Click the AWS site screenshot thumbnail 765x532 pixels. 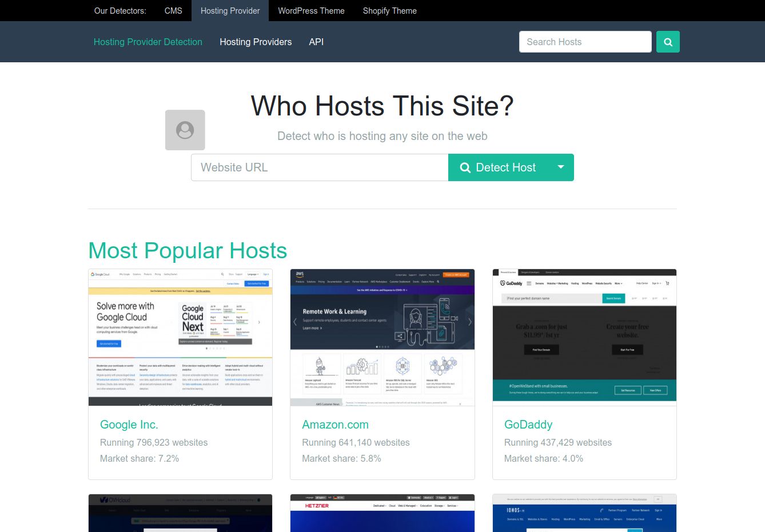pos(382,337)
